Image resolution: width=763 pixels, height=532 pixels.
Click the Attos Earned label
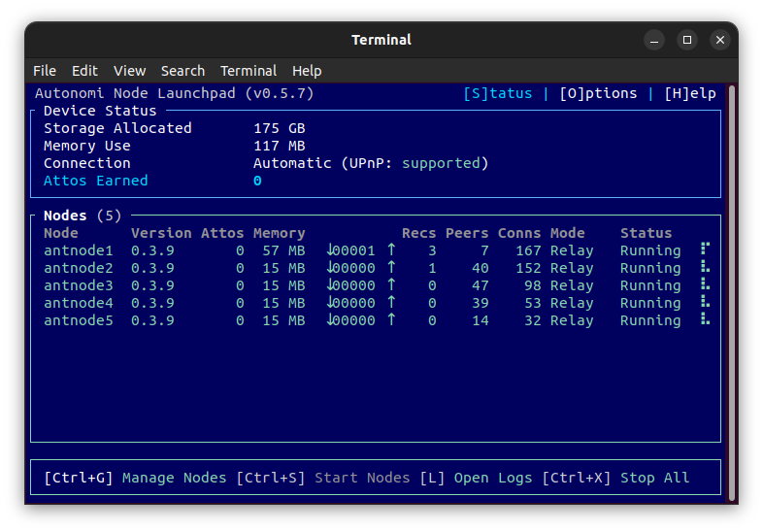click(x=96, y=181)
